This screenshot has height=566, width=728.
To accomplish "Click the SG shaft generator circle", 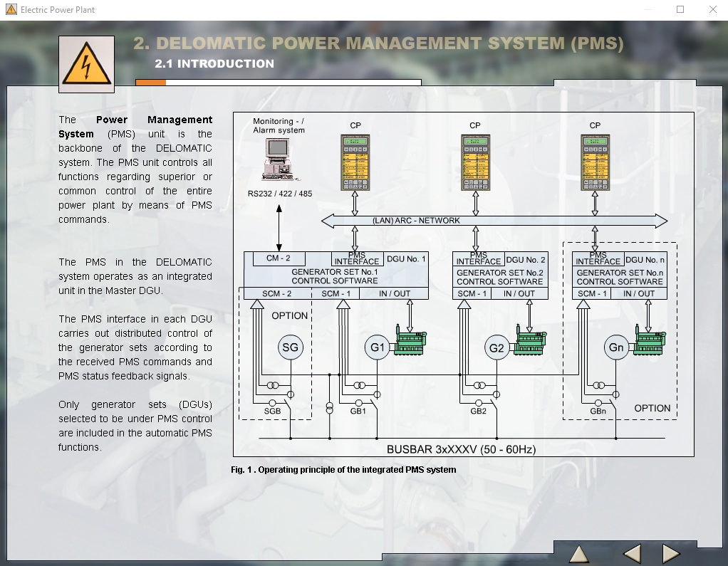I will [290, 347].
